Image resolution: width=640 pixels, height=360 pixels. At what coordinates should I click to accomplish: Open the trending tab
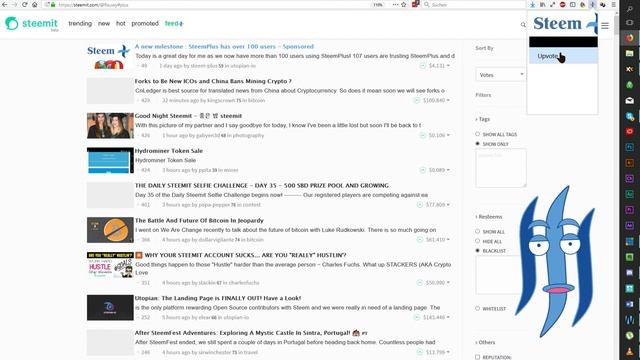[x=80, y=24]
